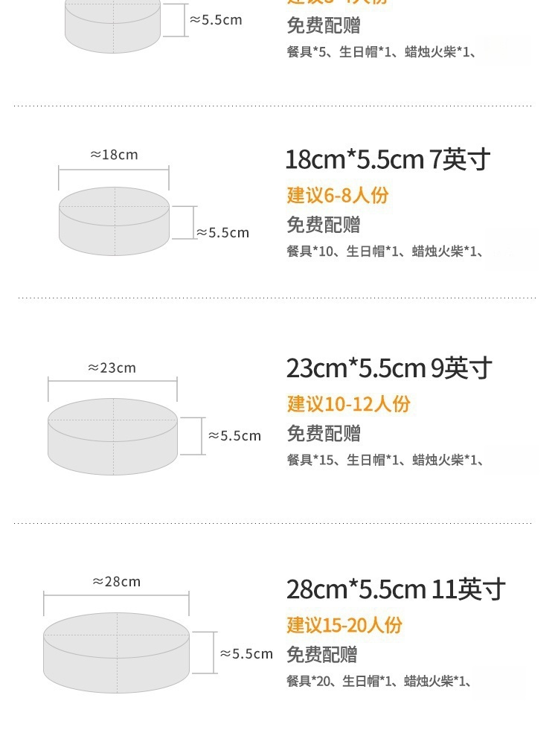This screenshot has width=558, height=756.
Task: Click the 18cm cake cylinder diagram
Action: tap(114, 222)
